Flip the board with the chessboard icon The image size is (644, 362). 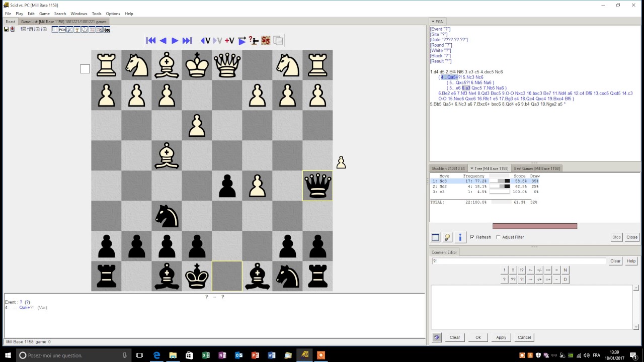coord(266,41)
